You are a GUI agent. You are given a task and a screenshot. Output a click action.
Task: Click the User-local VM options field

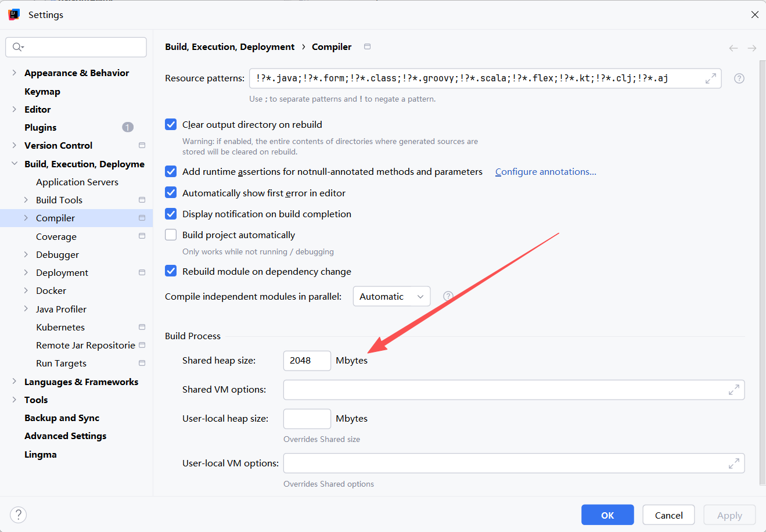pyautogui.click(x=514, y=463)
